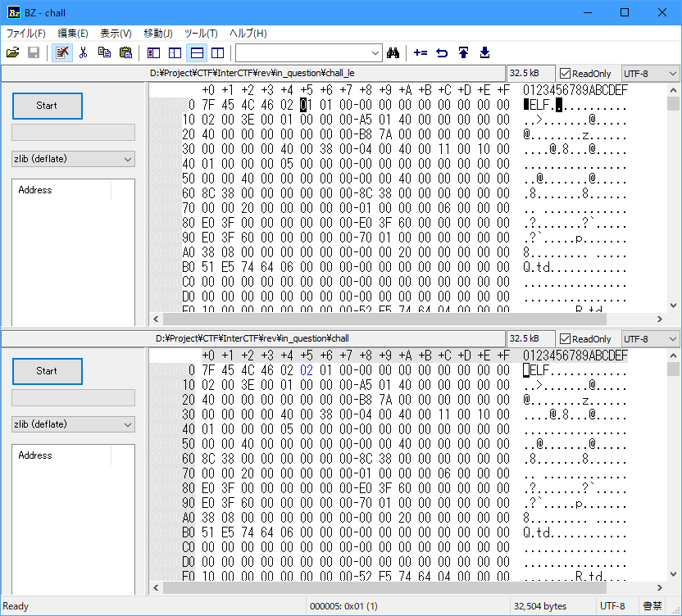Click the Paste clipboard icon
The width and height of the screenshot is (682, 616).
click(125, 53)
